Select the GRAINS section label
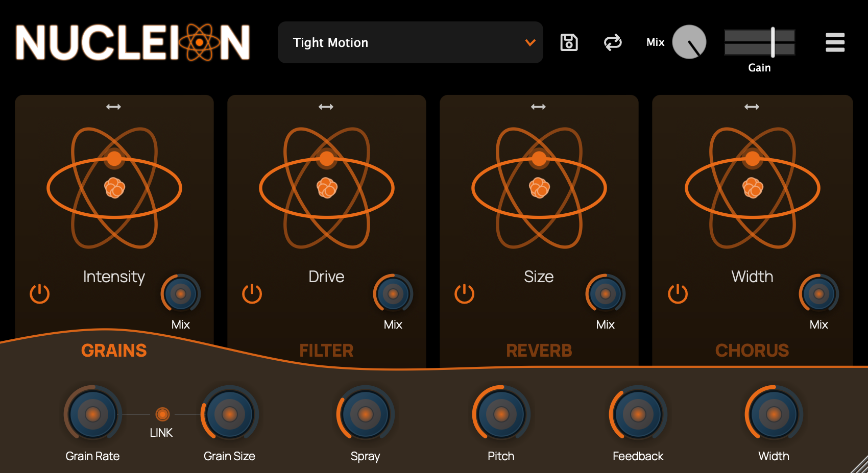 tap(114, 351)
